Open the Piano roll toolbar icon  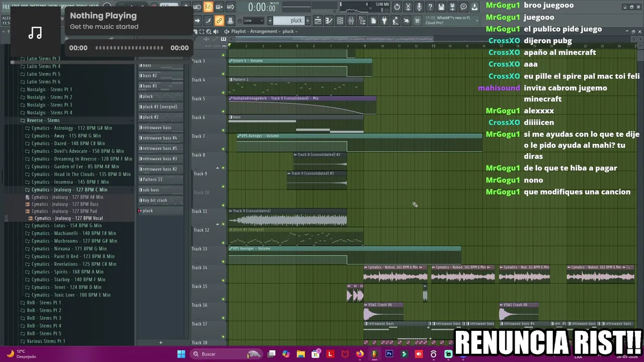point(329,21)
